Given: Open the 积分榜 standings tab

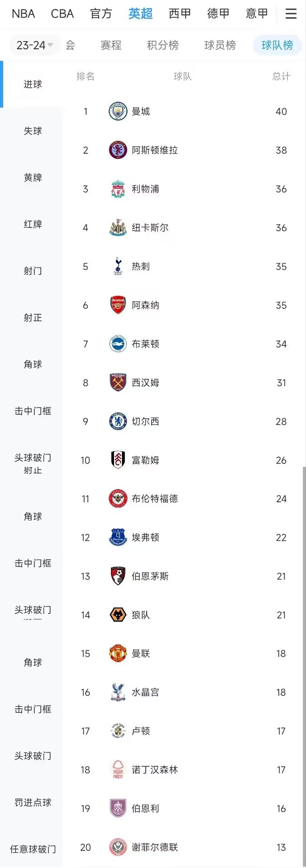Looking at the screenshot, I should point(163,45).
